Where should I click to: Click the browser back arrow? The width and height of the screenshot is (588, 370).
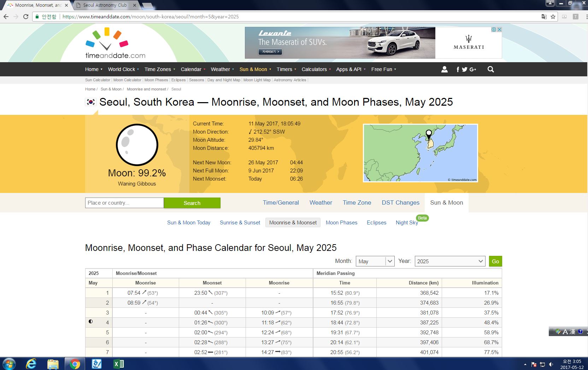coord(6,17)
